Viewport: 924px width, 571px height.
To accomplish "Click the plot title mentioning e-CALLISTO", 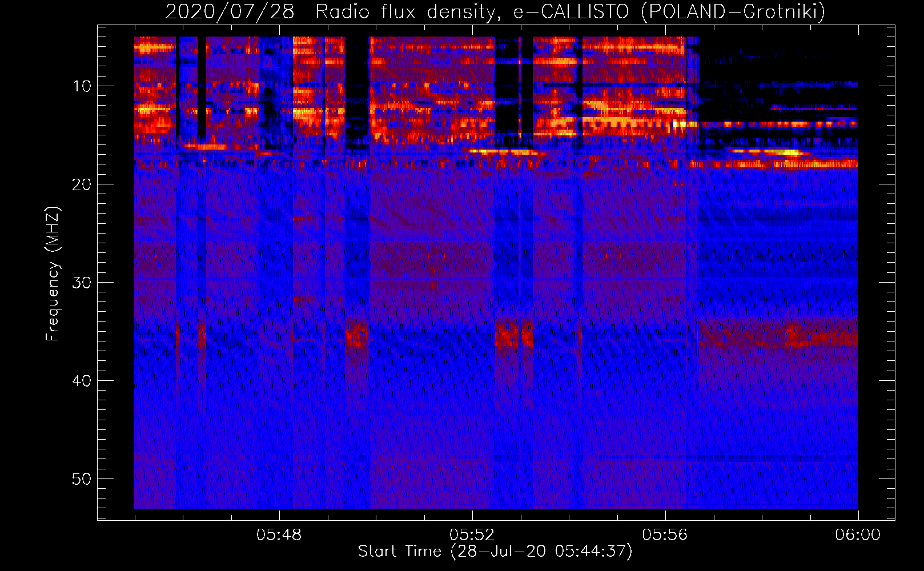I will [x=495, y=11].
